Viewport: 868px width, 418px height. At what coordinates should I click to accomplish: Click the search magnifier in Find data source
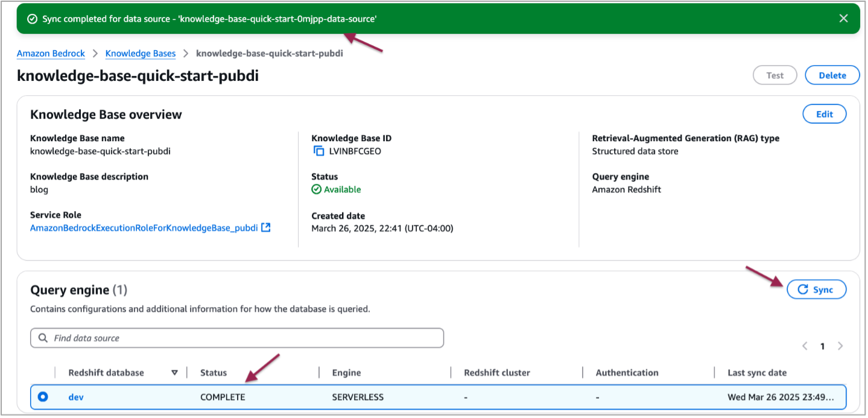click(43, 338)
